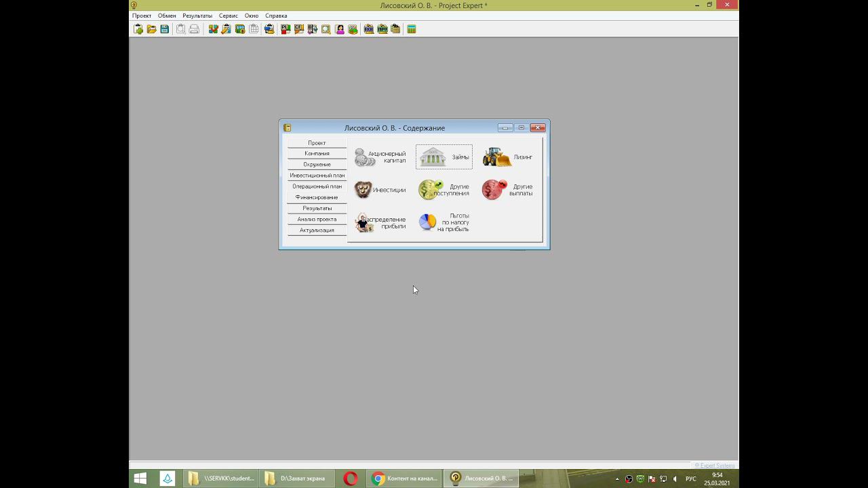Viewport: 868px width, 488px height.
Task: Show hidden tray icons arrow
Action: (617, 479)
